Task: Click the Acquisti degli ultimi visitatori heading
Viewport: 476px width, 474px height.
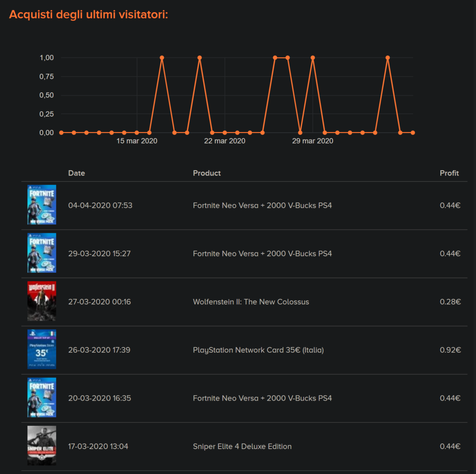Action: coord(89,14)
